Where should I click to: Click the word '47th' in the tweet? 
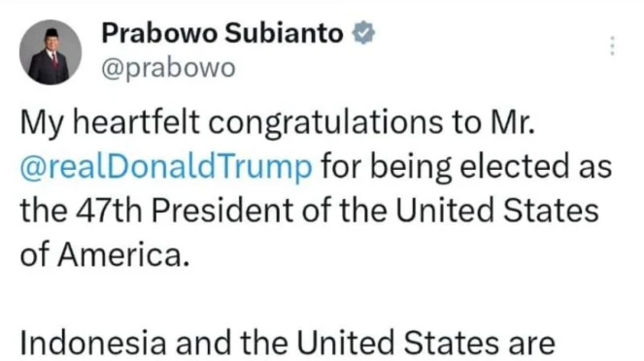point(109,211)
